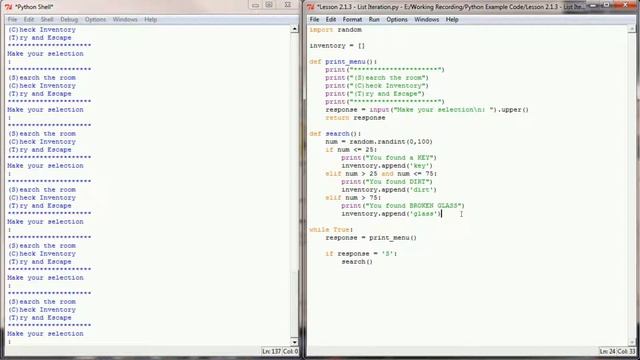This screenshot has width=640, height=360.
Task: Click the Python Shell title bar icon
Action: 9,7
